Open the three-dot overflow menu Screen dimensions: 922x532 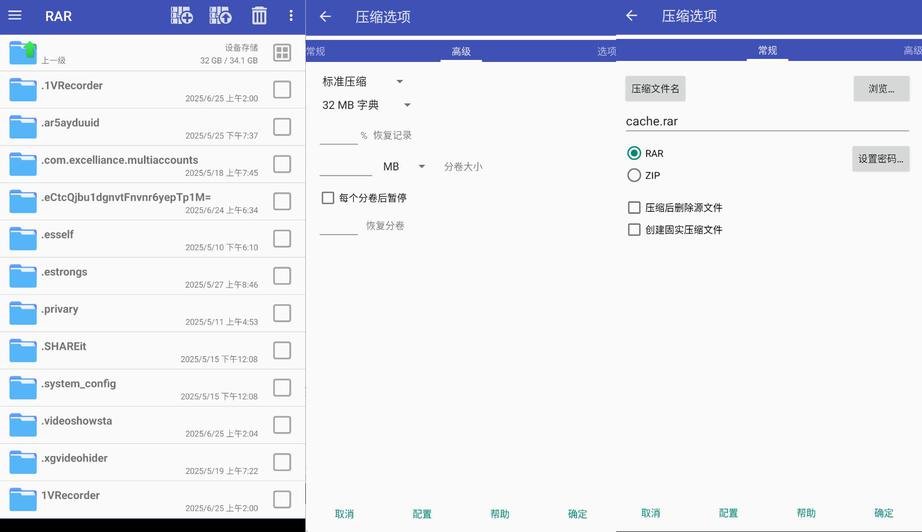291,16
